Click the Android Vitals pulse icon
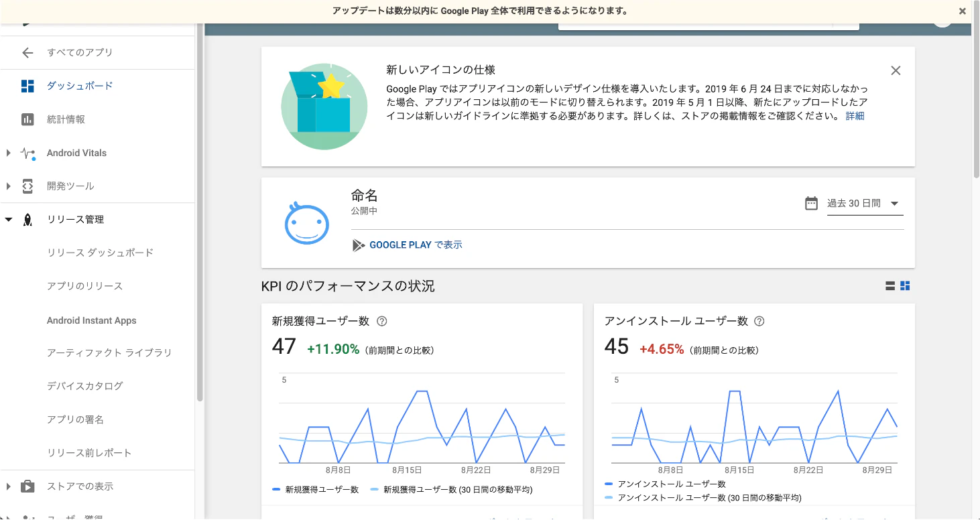 click(x=28, y=153)
